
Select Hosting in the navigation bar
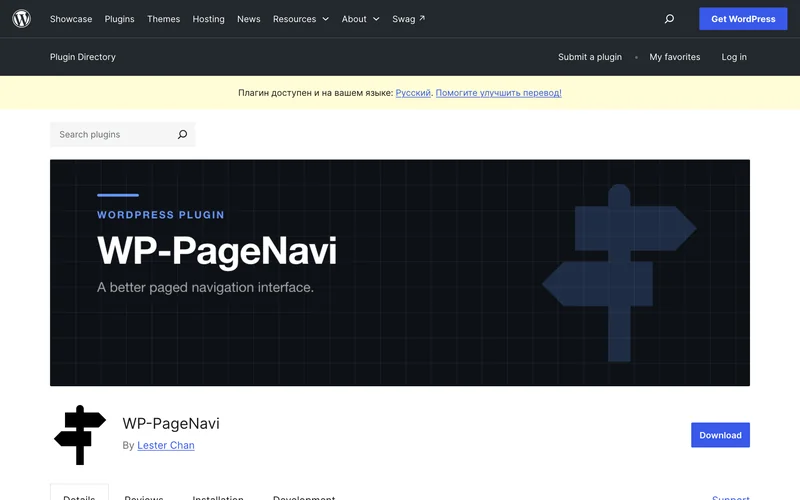pyautogui.click(x=208, y=19)
